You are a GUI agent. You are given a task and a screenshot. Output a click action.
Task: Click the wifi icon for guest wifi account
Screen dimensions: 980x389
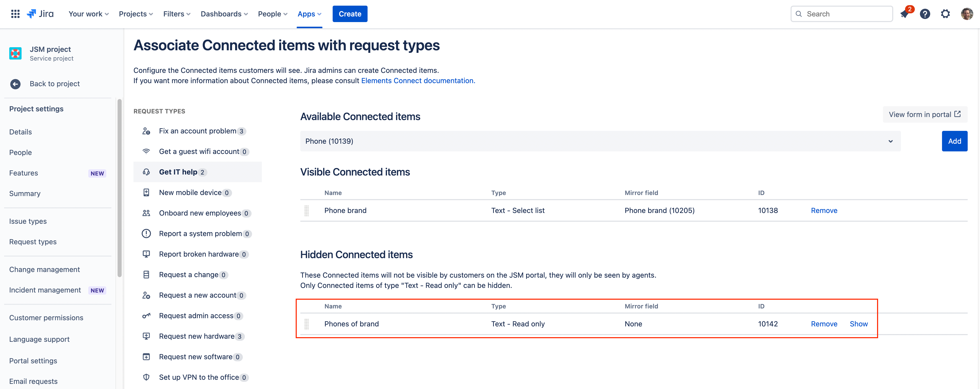(147, 151)
